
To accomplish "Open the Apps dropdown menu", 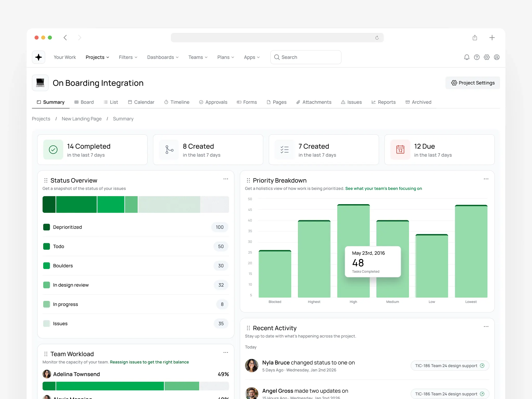I will 251,57.
